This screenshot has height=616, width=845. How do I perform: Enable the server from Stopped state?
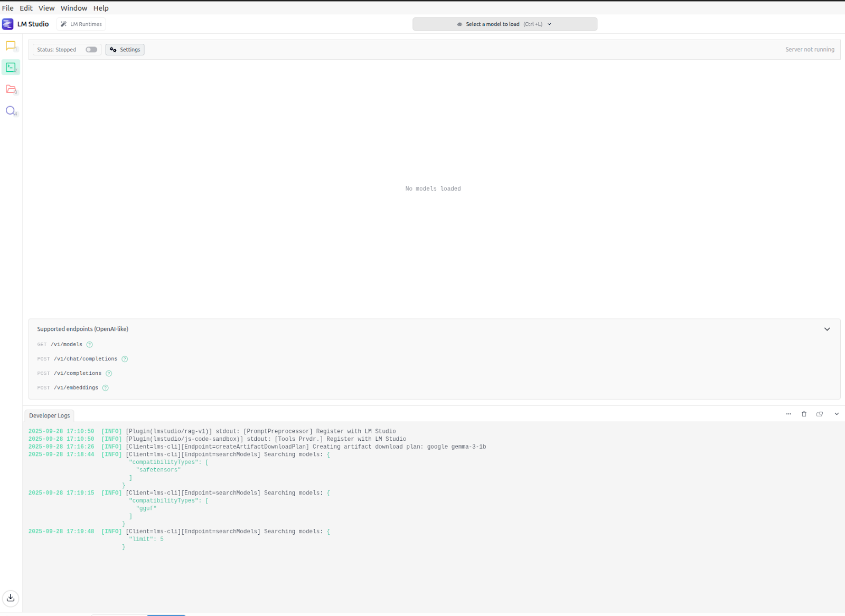[x=90, y=49]
